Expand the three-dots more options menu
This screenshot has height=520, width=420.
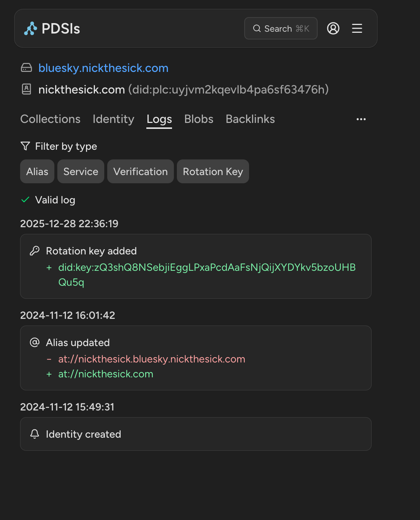(361, 119)
